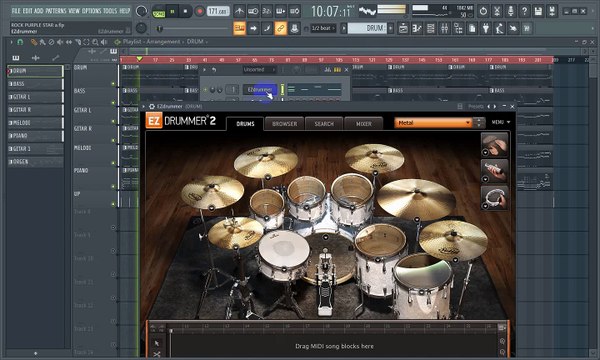Open the channel rack icon
This screenshot has width=600, height=360.
click(x=430, y=28)
